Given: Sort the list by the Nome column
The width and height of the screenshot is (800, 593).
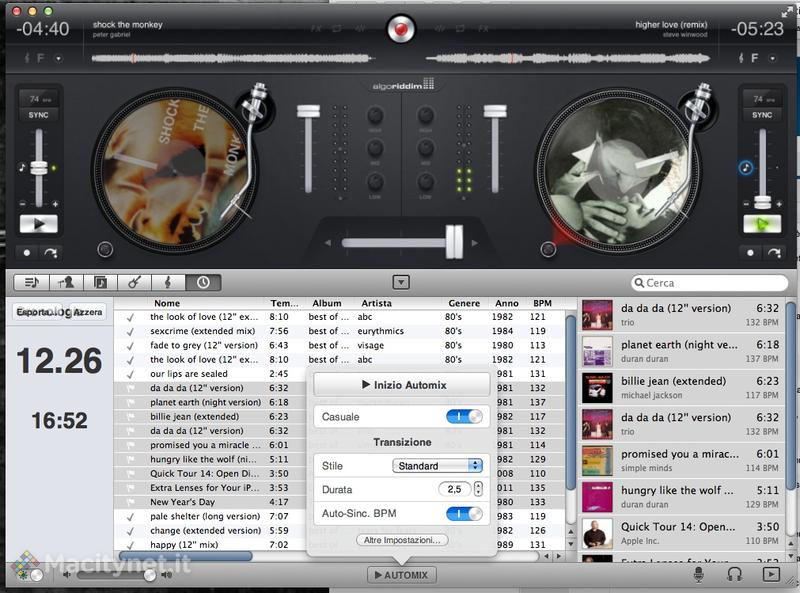Looking at the screenshot, I should click(167, 303).
